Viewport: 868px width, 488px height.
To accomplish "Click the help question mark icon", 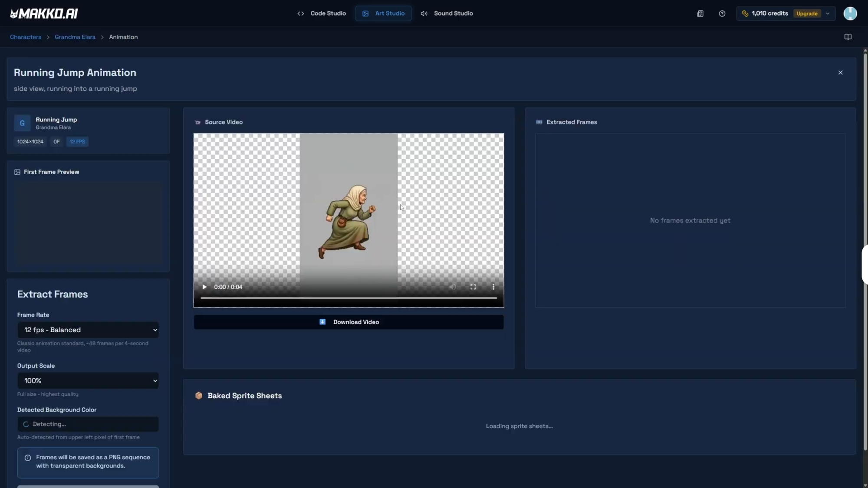I will (722, 13).
